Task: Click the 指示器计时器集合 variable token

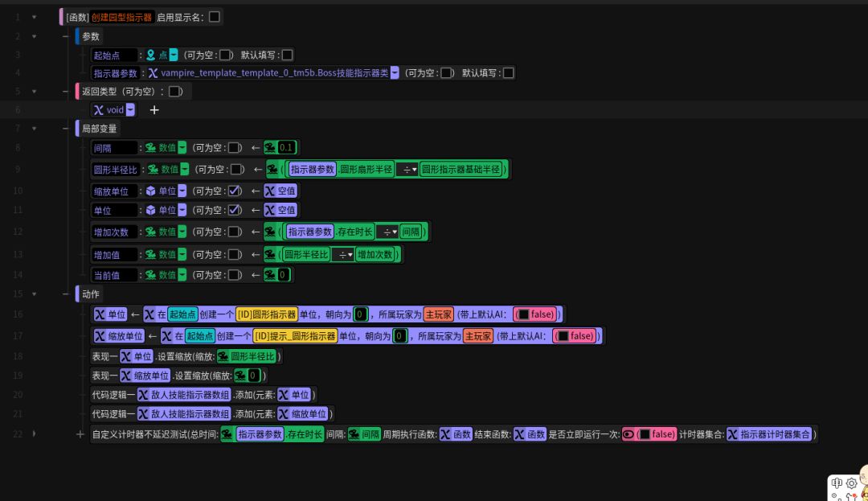Action: (x=769, y=434)
